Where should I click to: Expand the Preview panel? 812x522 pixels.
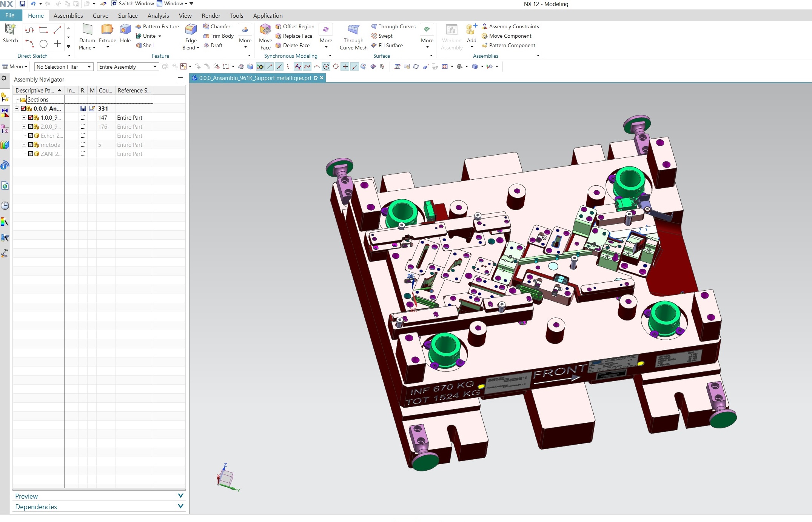coord(180,496)
